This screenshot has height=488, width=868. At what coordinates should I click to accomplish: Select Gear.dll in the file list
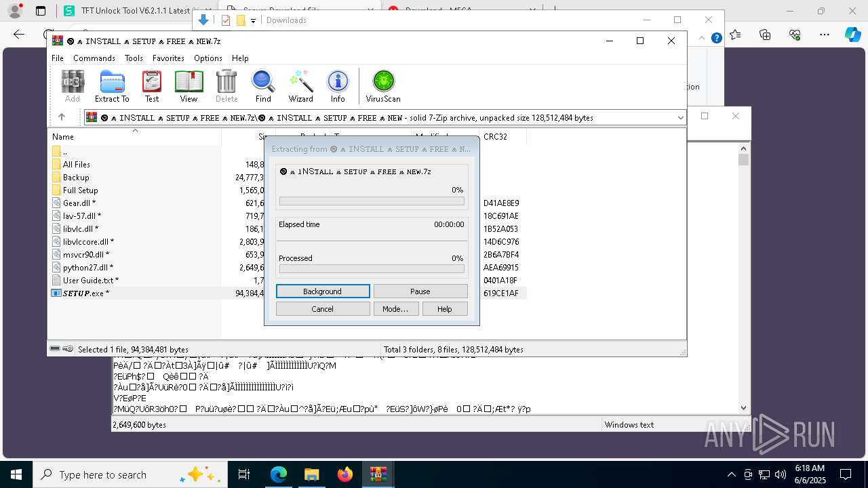pyautogui.click(x=79, y=203)
